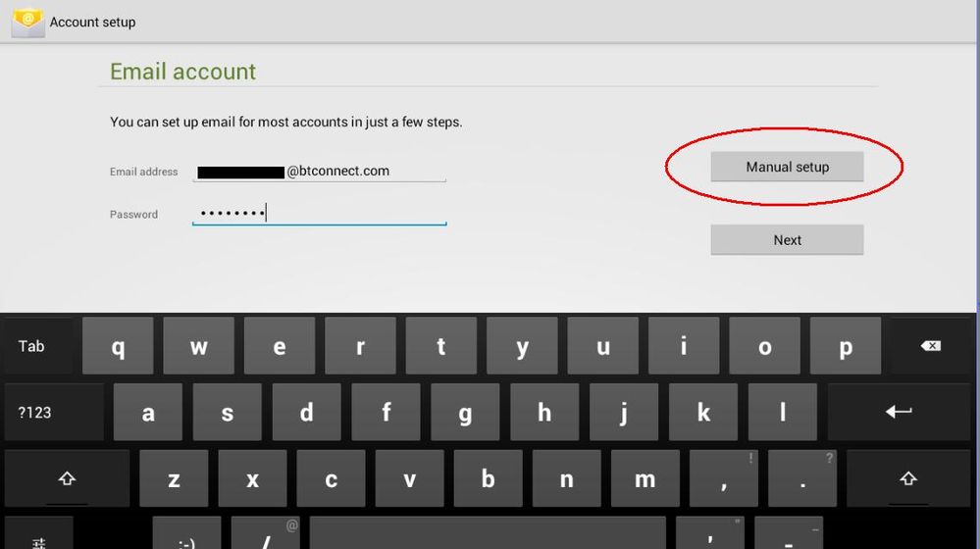Focus the Email address field
Image resolution: width=980 pixels, height=549 pixels.
tap(319, 172)
